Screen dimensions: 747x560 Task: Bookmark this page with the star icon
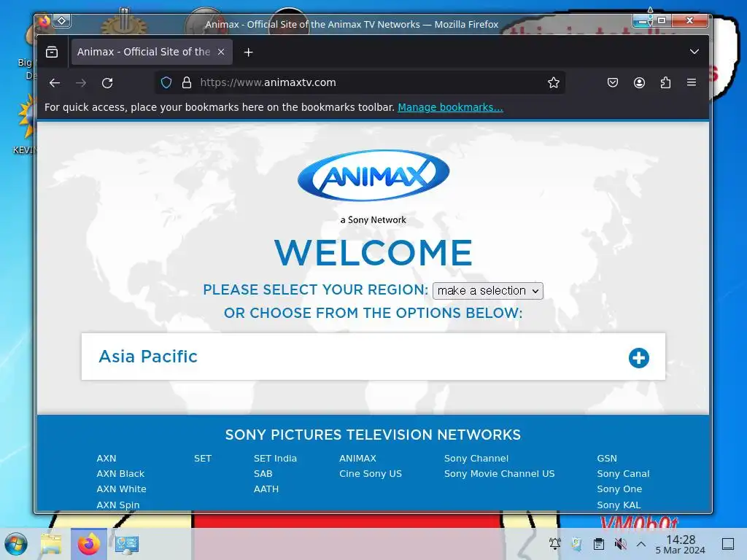pyautogui.click(x=553, y=82)
